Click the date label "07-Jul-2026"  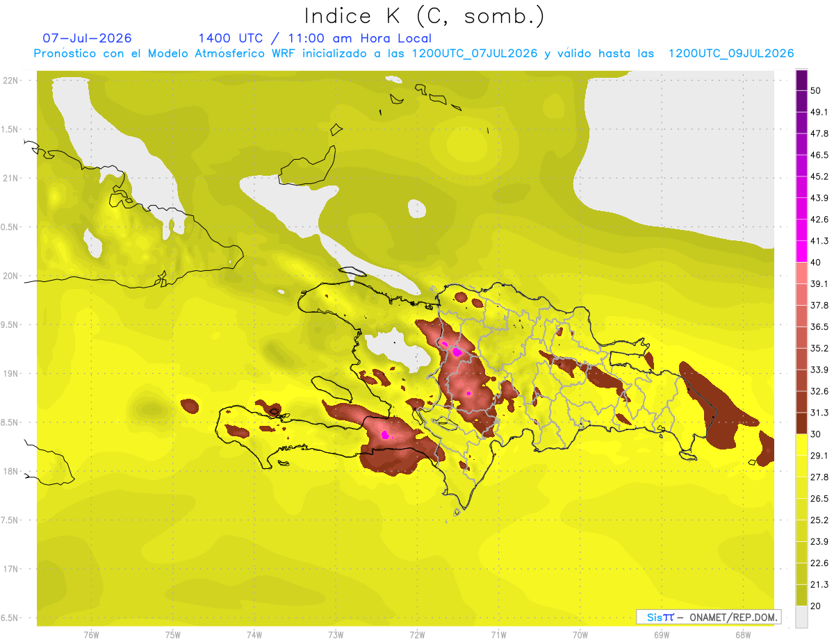tap(88, 38)
